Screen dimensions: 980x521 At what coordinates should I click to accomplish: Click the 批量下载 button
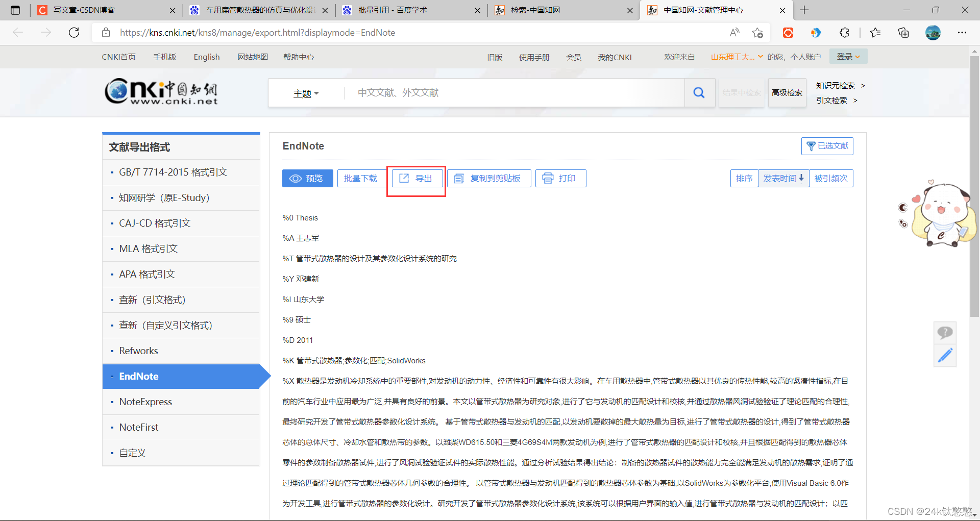coord(361,178)
